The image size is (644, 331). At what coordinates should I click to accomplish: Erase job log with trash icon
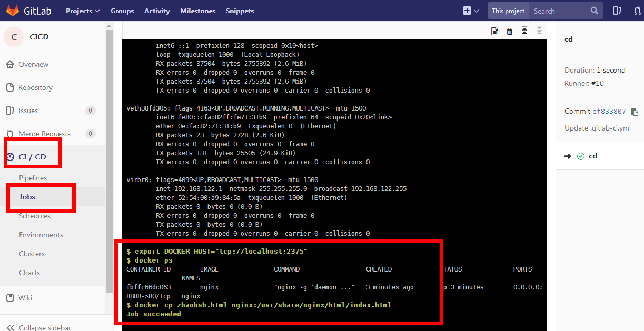(x=510, y=31)
